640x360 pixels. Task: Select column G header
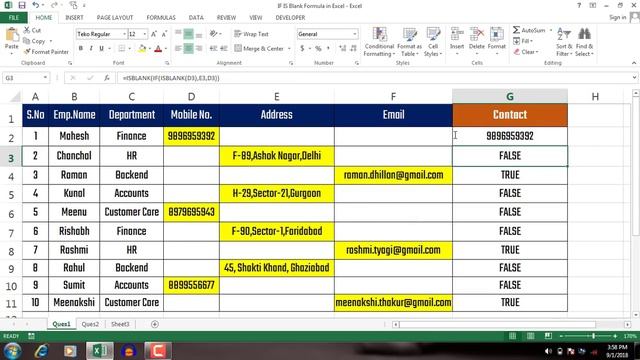pyautogui.click(x=510, y=96)
